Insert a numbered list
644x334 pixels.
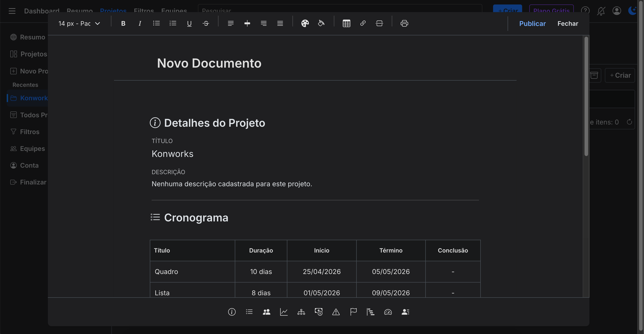pos(173,24)
